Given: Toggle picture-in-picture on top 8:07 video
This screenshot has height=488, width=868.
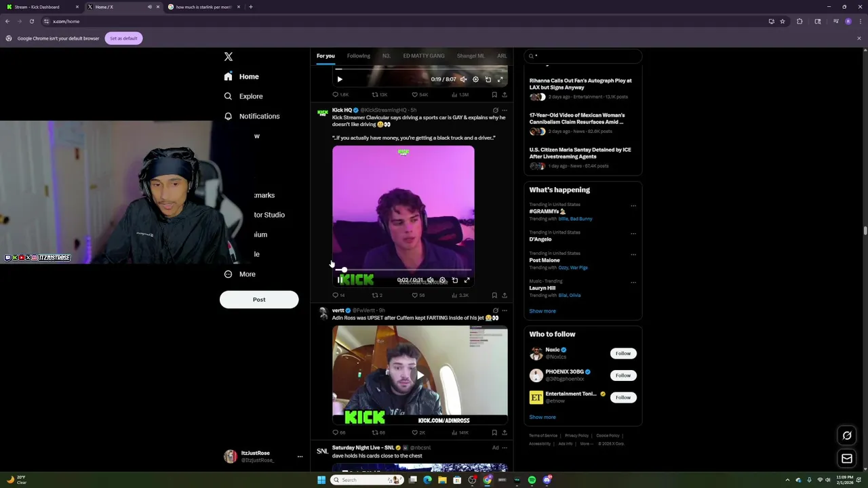Looking at the screenshot, I should pyautogui.click(x=488, y=79).
